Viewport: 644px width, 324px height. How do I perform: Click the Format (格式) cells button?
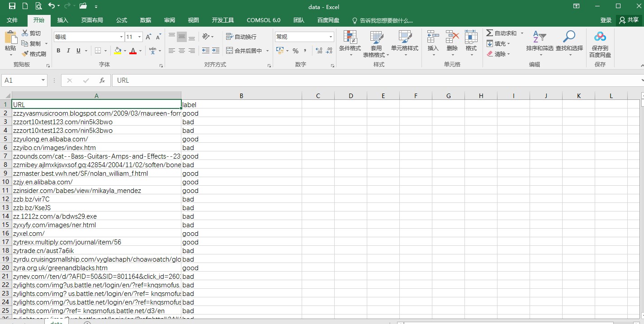(x=471, y=44)
